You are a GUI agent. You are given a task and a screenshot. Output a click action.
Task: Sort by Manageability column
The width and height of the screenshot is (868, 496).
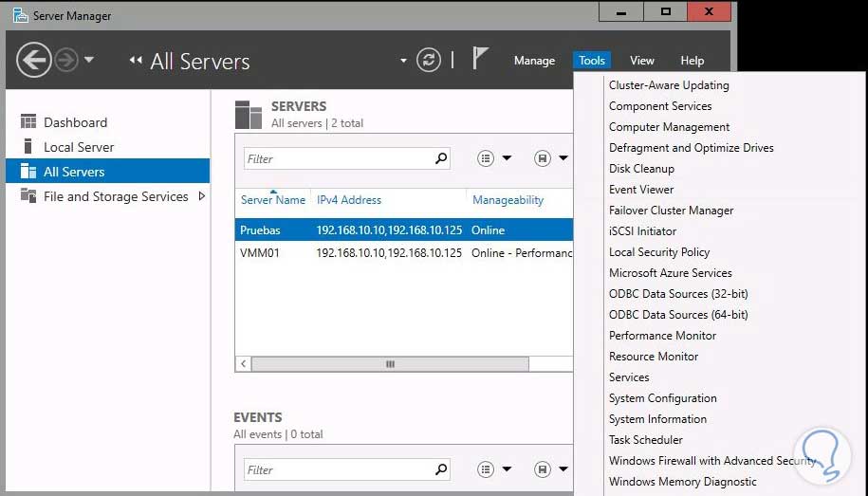508,200
